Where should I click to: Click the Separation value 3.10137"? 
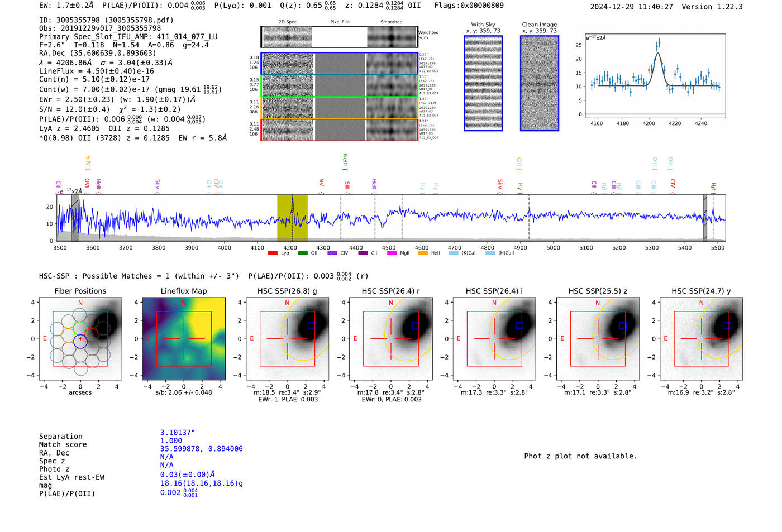click(178, 433)
